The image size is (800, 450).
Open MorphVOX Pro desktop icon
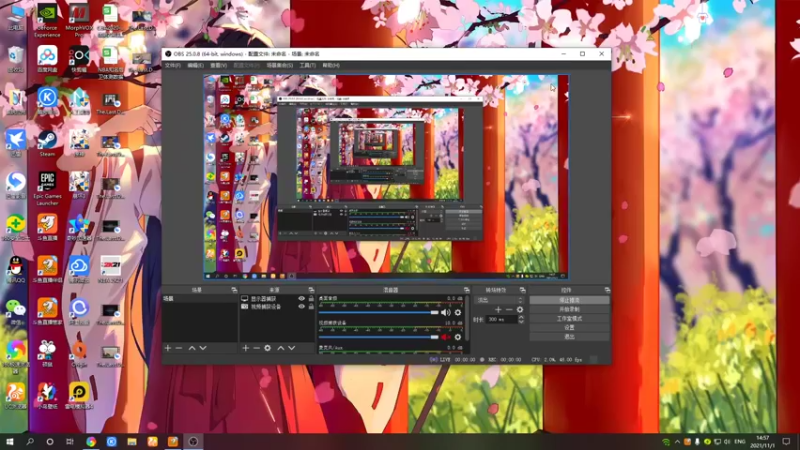79,21
